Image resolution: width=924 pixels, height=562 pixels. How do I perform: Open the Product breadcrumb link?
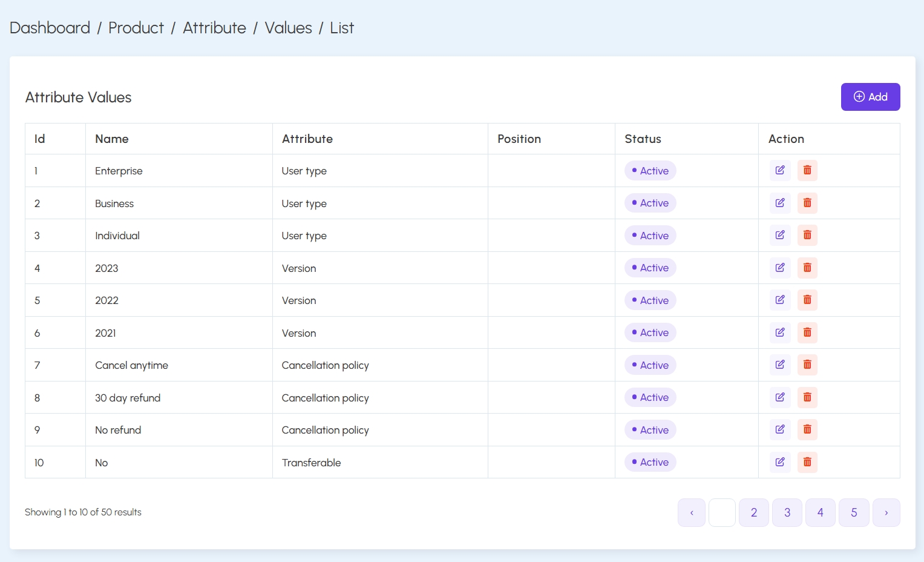tap(136, 28)
